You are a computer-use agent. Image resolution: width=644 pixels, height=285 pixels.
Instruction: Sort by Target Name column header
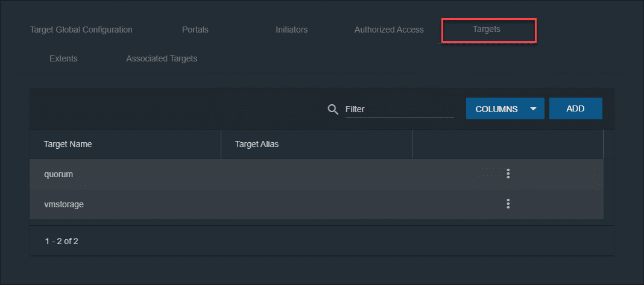click(68, 144)
